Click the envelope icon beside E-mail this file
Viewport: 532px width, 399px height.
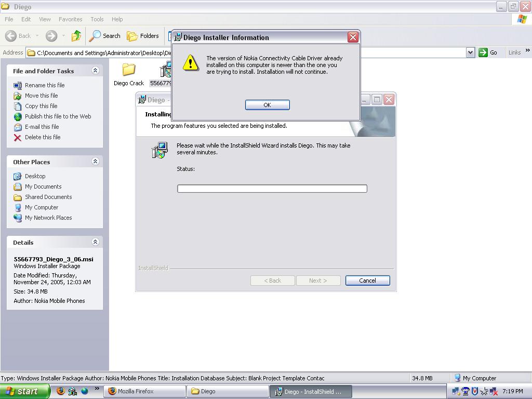[18, 127]
